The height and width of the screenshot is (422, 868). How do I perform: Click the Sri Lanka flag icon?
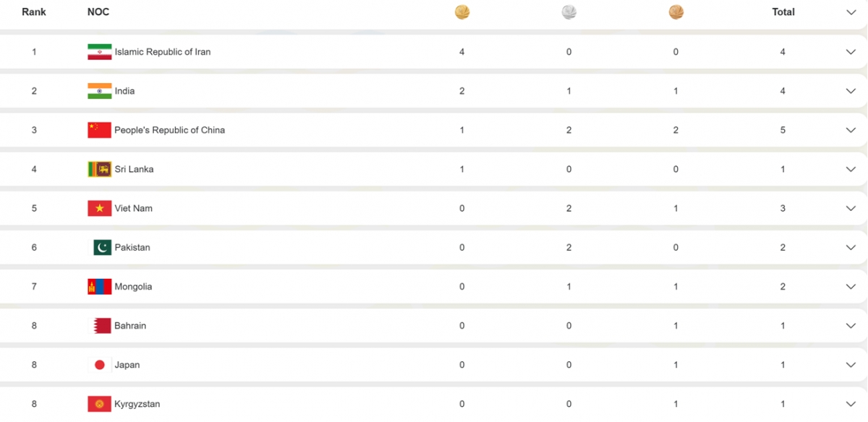point(99,169)
